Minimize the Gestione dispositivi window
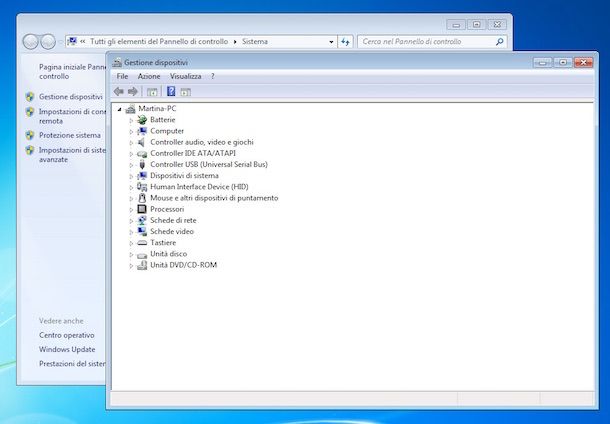Screen dimensions: 610x424 (x=543, y=62)
